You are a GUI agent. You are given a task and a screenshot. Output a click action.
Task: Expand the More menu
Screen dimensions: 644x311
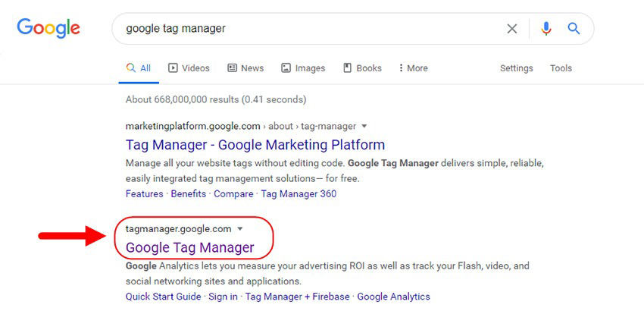(x=413, y=68)
